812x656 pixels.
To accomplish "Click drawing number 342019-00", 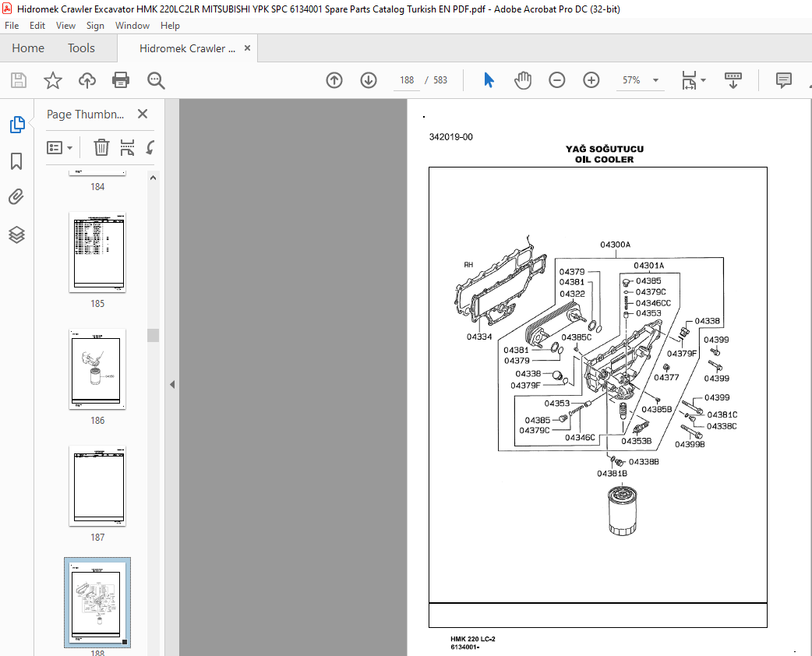I will click(x=450, y=136).
